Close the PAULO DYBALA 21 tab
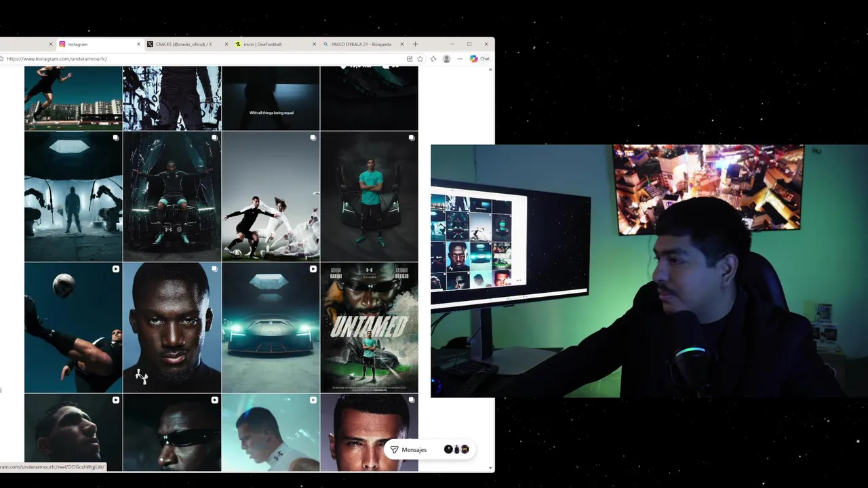Screen dimensions: 868x488 point(402,44)
